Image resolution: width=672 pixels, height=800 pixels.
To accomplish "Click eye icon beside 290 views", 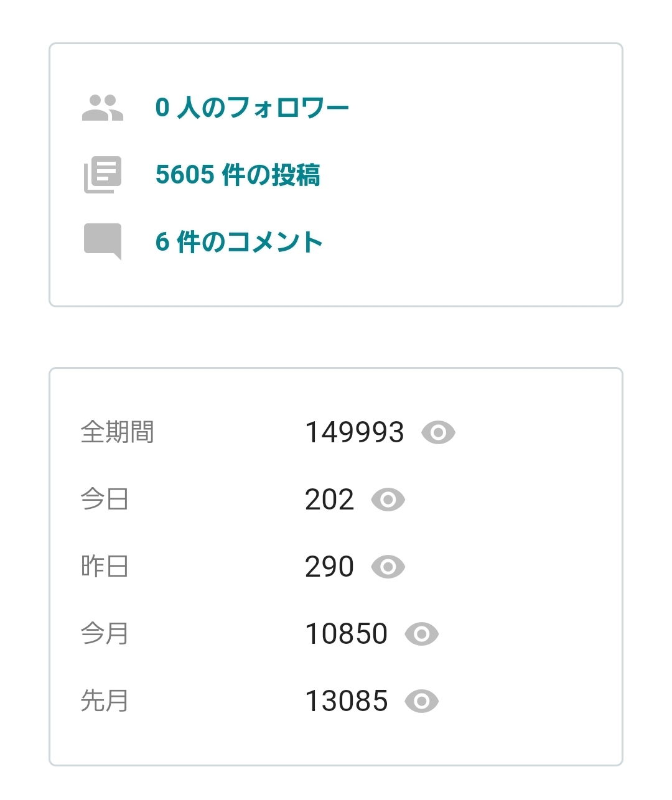I will (x=388, y=567).
